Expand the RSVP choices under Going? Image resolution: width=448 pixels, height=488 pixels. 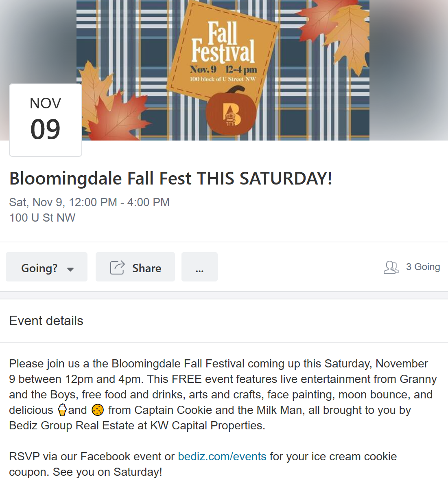coord(46,267)
